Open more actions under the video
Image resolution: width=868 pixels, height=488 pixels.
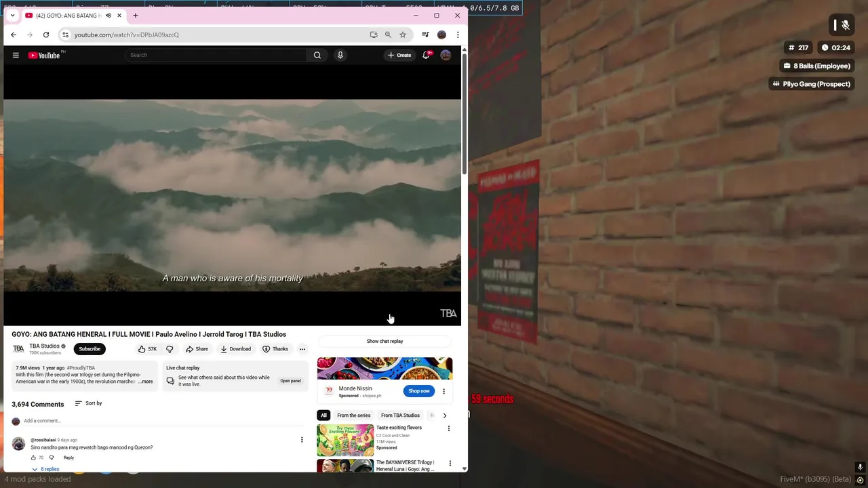pos(302,349)
